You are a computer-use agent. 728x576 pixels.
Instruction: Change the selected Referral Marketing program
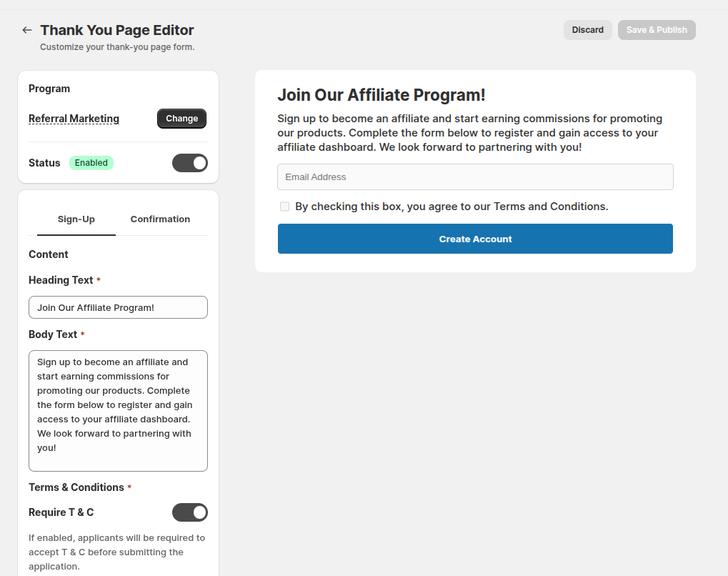pos(181,118)
